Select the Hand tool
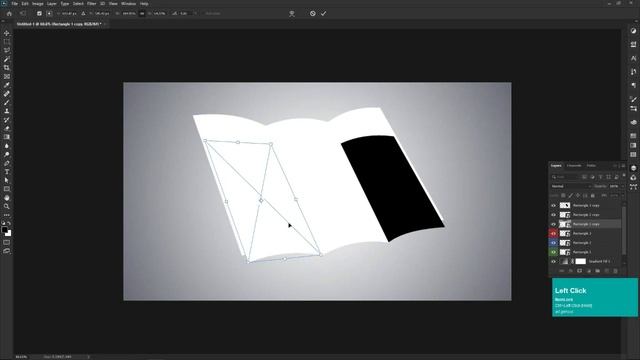The width and height of the screenshot is (640, 360). [x=7, y=198]
